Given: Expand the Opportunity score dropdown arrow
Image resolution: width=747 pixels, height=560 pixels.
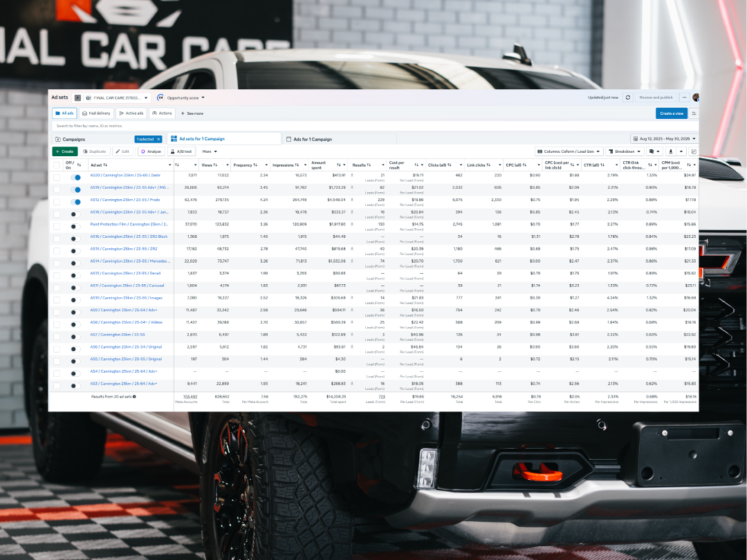Looking at the screenshot, I should click(x=203, y=97).
